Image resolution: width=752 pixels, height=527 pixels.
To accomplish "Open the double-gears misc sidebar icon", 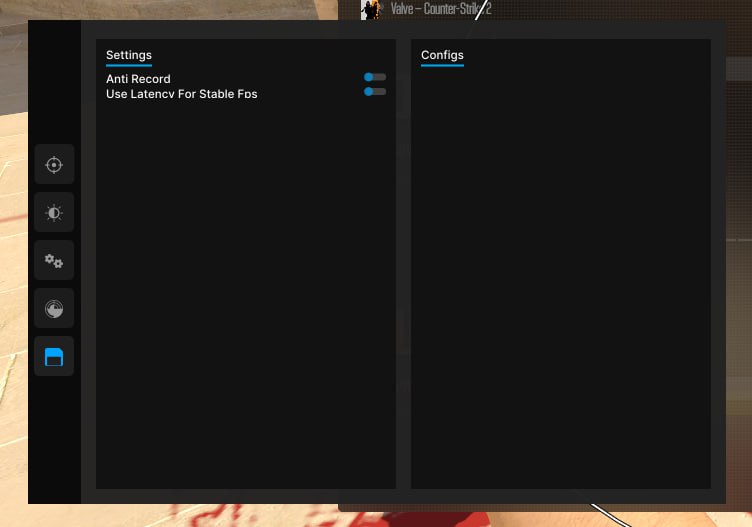I will [54, 261].
